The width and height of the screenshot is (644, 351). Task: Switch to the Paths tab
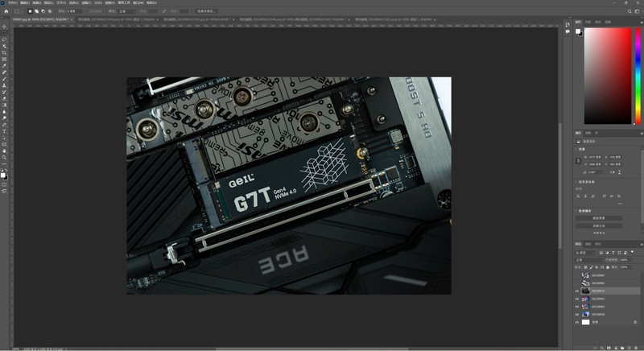pos(597,244)
